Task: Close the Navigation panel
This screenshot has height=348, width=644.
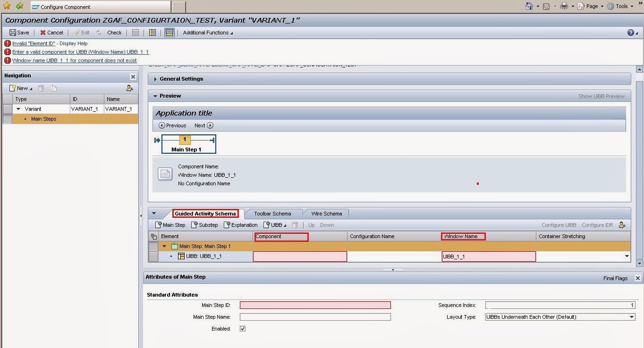Action: [x=133, y=76]
